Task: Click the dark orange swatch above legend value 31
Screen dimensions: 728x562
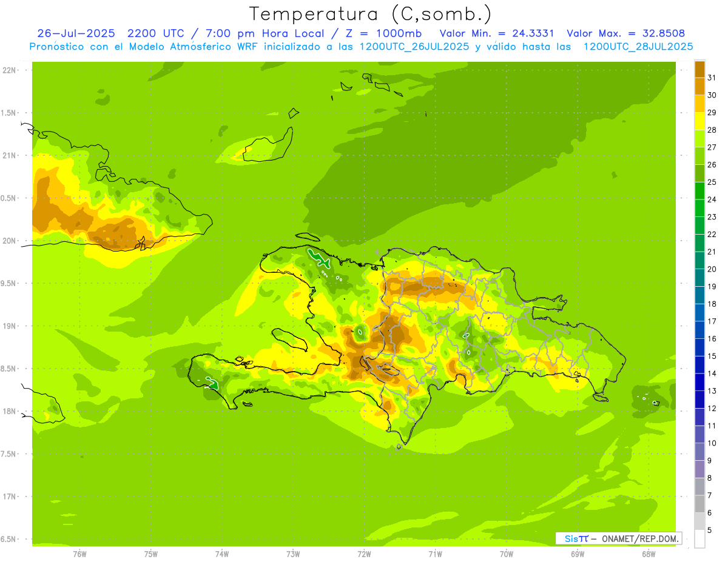Action: pos(699,69)
